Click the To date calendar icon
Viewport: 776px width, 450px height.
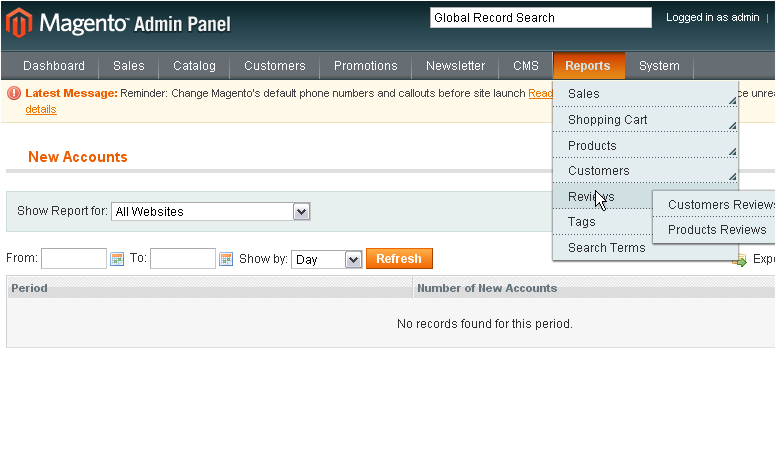coord(226,259)
